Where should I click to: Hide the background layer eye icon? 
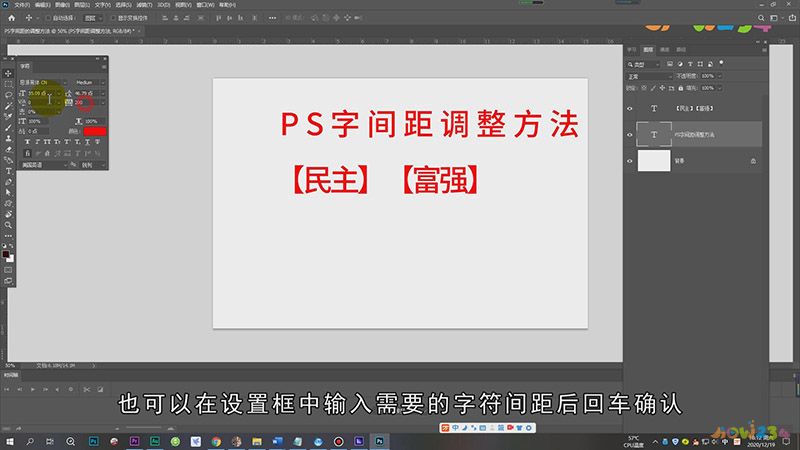(630, 161)
